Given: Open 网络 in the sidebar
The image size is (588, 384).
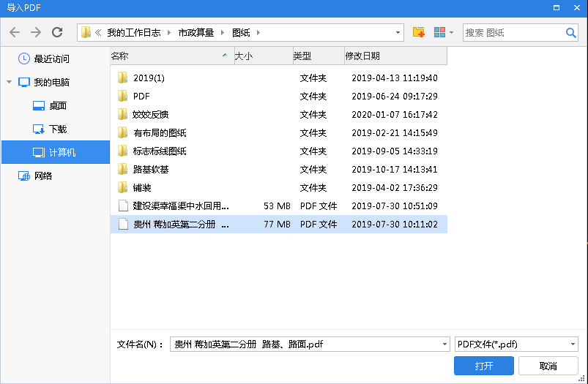Looking at the screenshot, I should [x=43, y=176].
